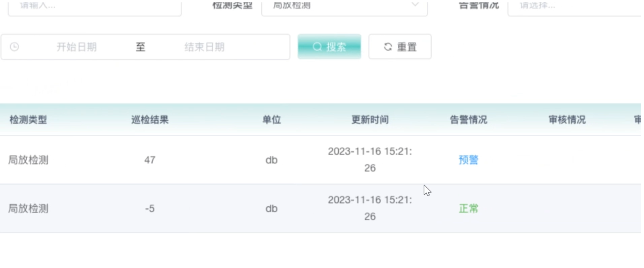Click the 巡检结果 value 47

(x=150, y=160)
